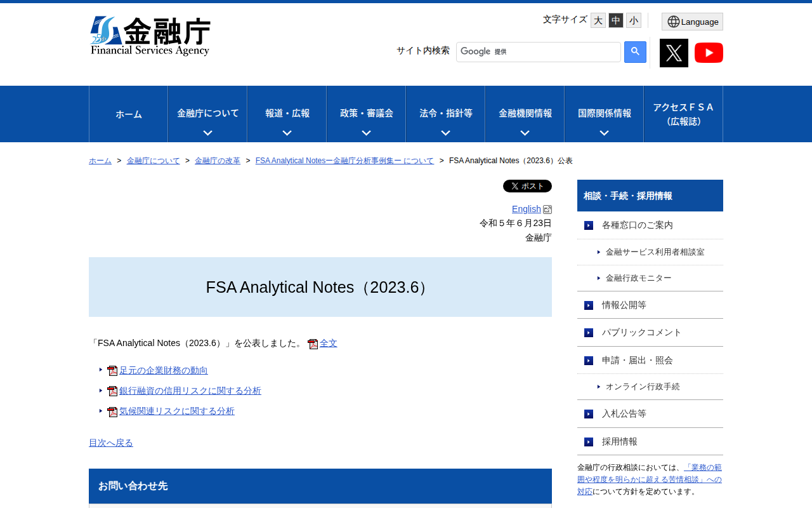Open 気候関連リスクに関する分析 link

177,411
